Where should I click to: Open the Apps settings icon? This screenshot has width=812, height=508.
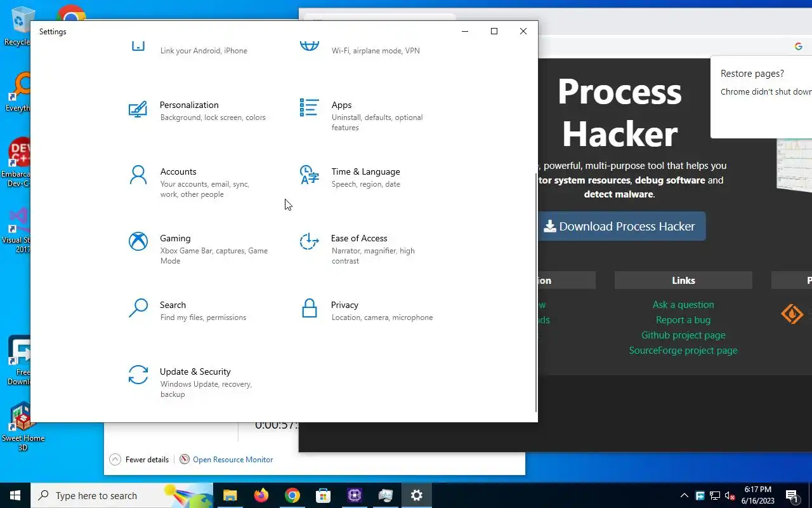(309, 108)
